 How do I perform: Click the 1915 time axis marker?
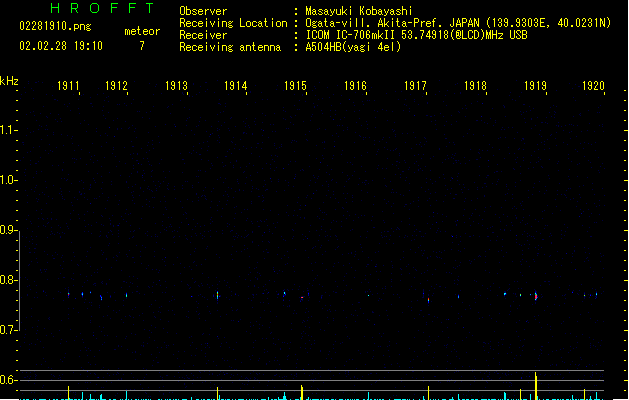click(x=296, y=86)
